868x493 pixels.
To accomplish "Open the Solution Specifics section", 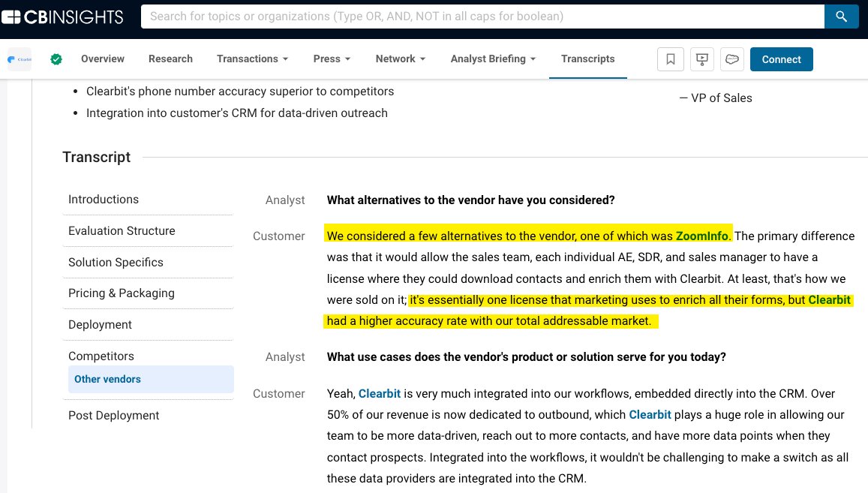I will (x=116, y=263).
